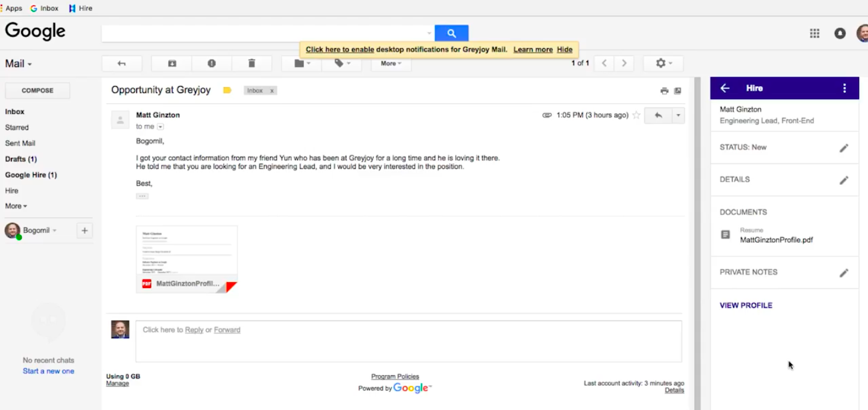Go to the older conversation arrow

tap(624, 63)
